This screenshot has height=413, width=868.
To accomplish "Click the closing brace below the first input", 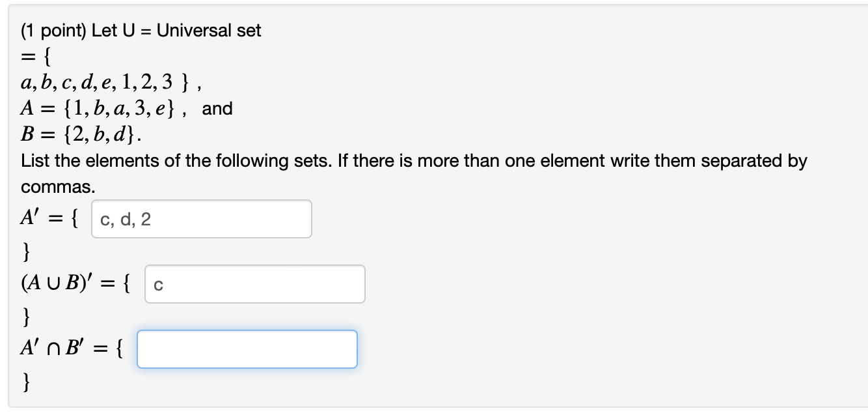I will click(x=26, y=251).
